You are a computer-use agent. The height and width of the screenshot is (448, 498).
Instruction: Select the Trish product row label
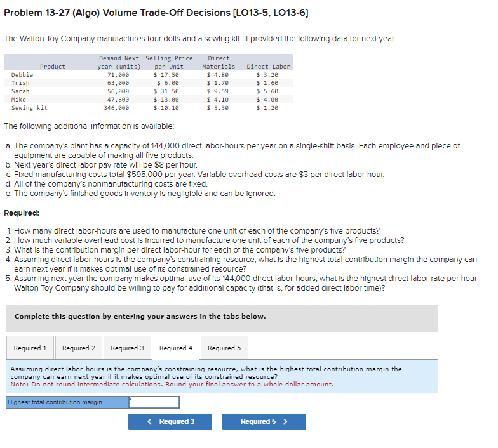tap(20, 83)
